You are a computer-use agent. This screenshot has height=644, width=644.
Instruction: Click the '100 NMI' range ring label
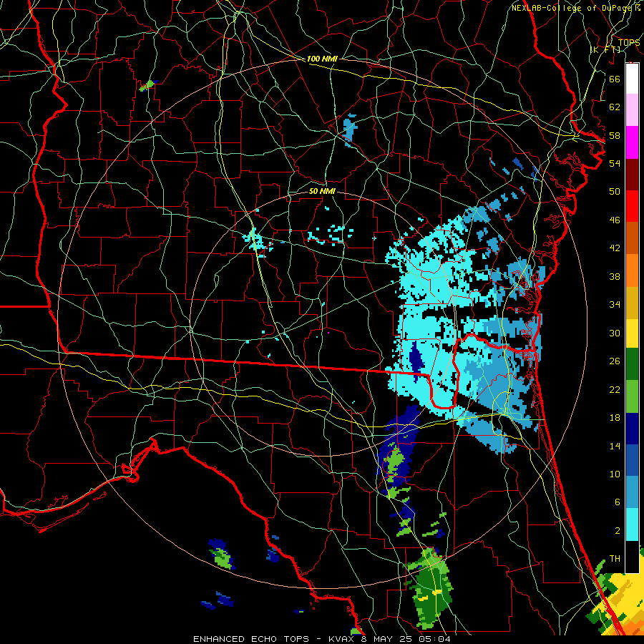click(x=322, y=59)
